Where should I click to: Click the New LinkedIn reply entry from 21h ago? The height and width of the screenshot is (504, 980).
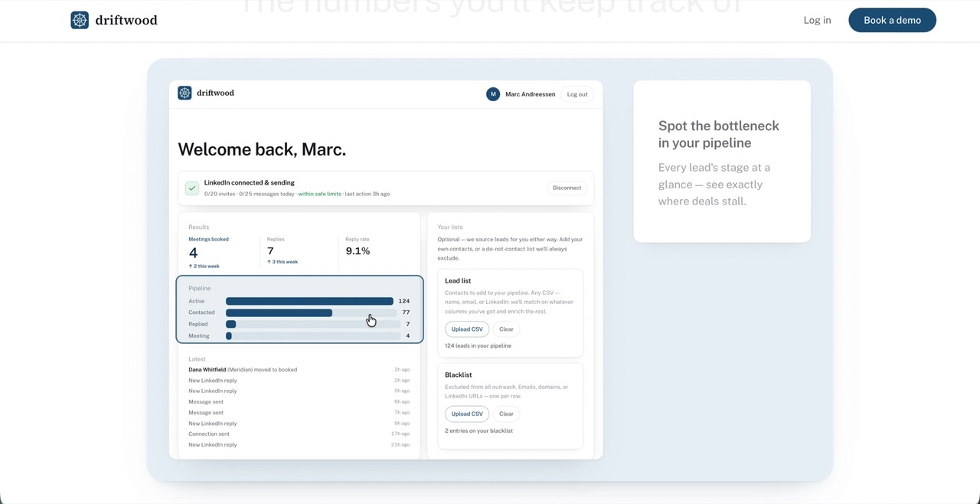[299, 445]
